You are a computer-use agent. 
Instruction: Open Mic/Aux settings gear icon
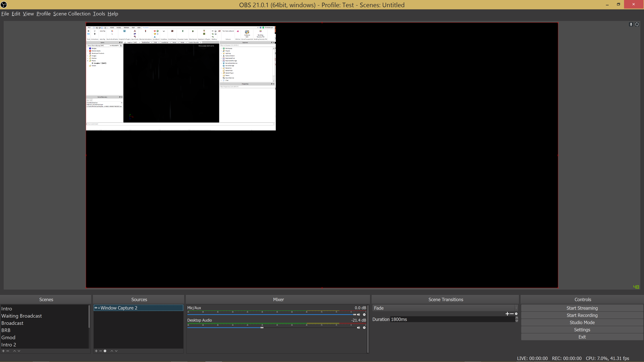click(x=364, y=315)
